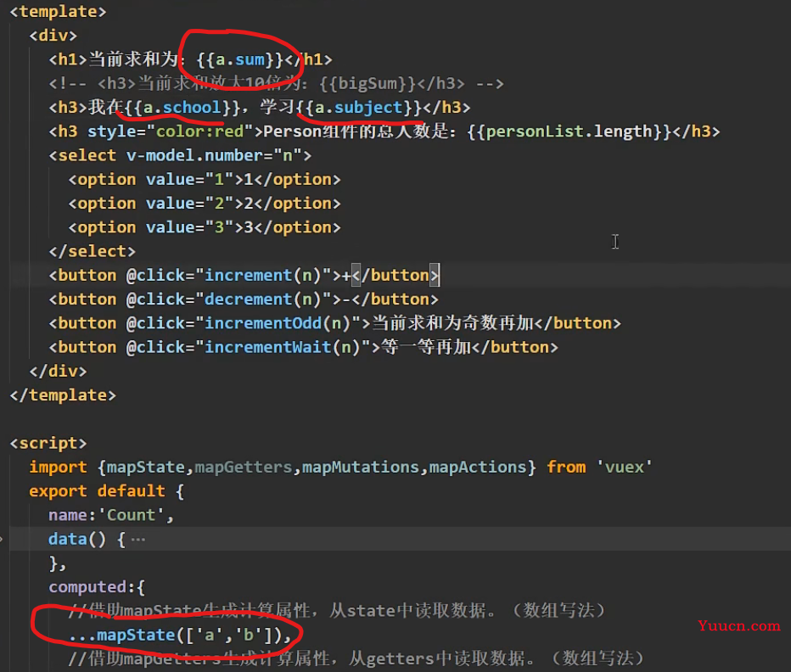Click the 'vuex' string
This screenshot has width=791, height=672.
tap(624, 468)
